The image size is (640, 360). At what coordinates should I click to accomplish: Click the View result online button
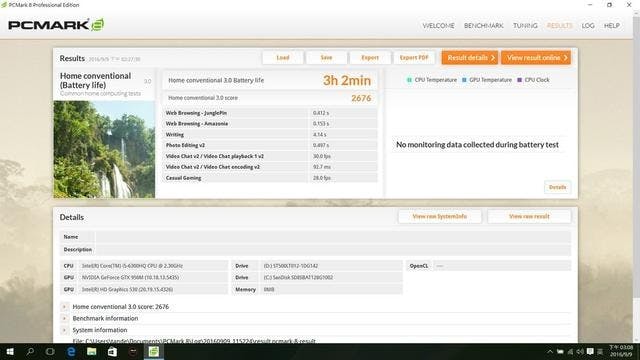tap(536, 58)
